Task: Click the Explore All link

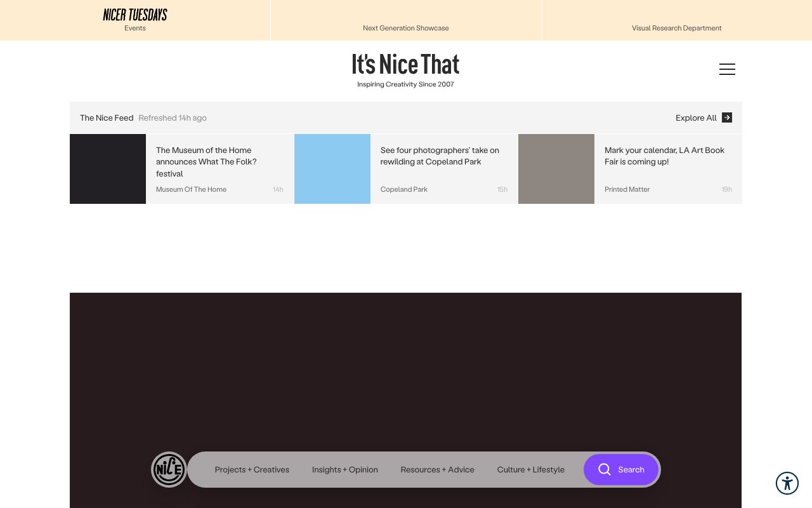Action: (704, 117)
